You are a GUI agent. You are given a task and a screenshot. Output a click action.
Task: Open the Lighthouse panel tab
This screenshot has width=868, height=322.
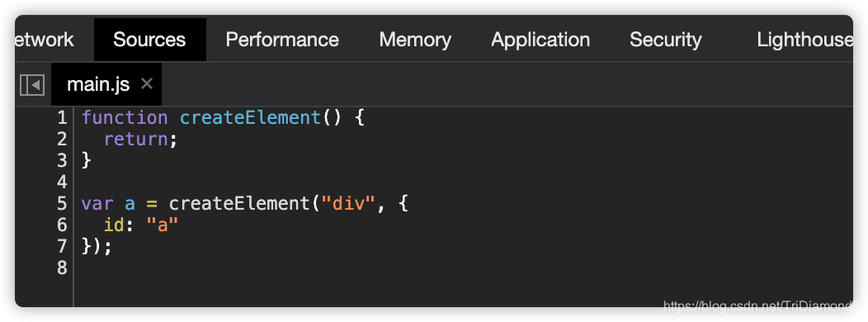pyautogui.click(x=805, y=40)
